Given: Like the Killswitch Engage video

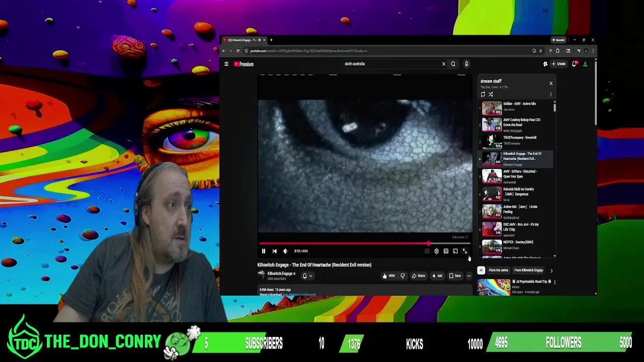Looking at the screenshot, I should pos(388,276).
